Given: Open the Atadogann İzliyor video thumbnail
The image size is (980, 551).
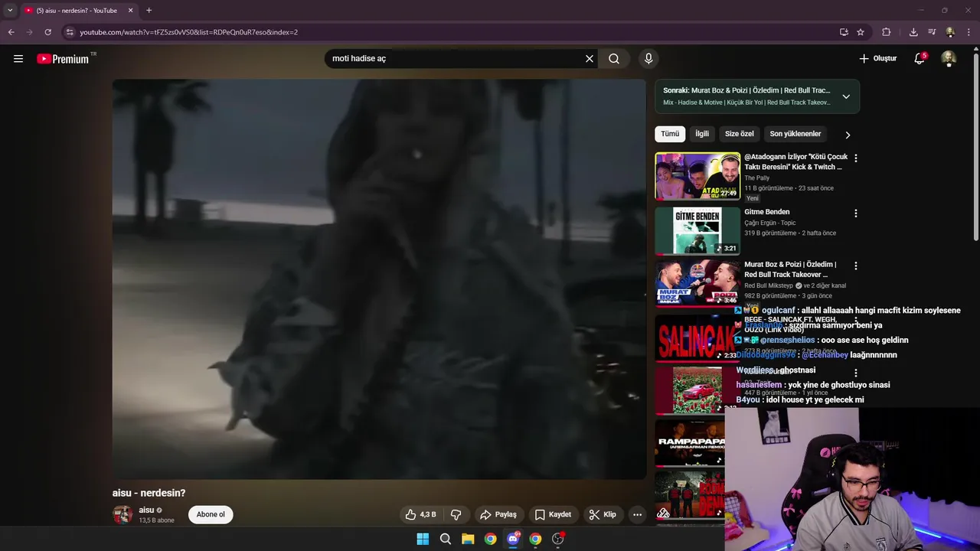Looking at the screenshot, I should [697, 177].
